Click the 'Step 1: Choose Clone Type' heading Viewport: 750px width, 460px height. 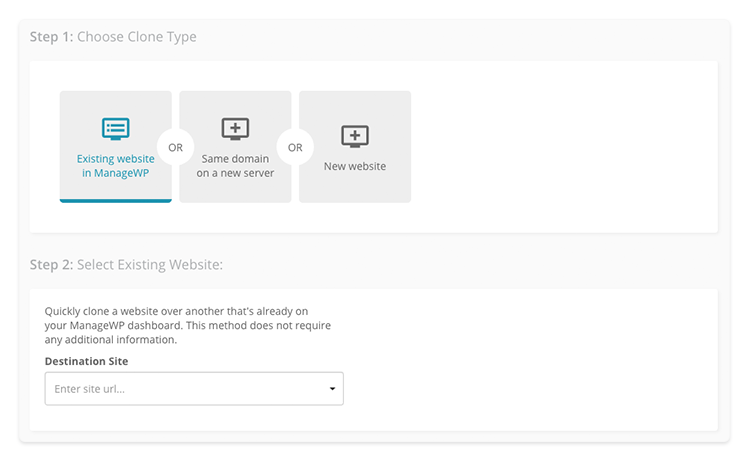click(x=113, y=37)
